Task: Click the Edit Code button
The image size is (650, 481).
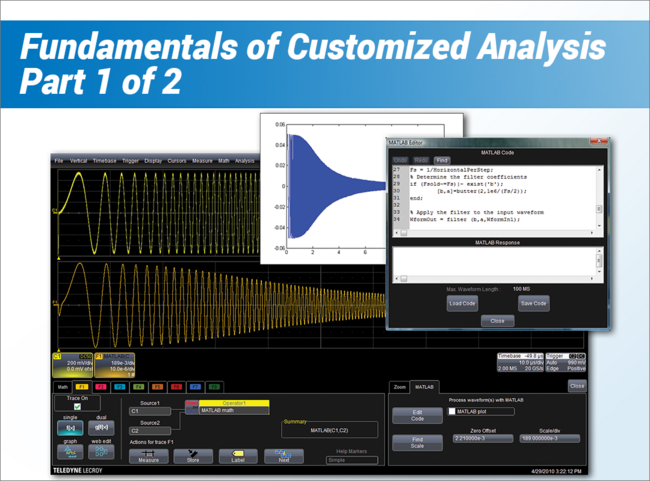Action: point(416,415)
